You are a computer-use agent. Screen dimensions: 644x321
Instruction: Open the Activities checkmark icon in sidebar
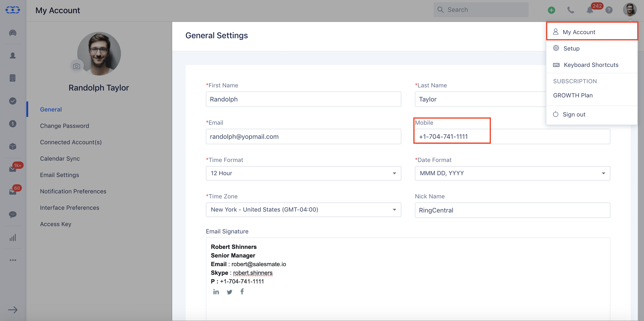[x=13, y=101]
